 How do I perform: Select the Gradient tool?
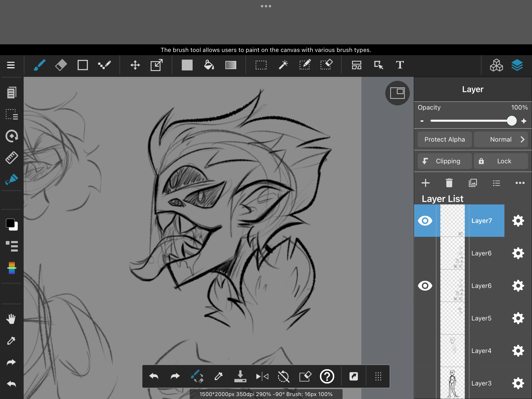[x=231, y=65]
